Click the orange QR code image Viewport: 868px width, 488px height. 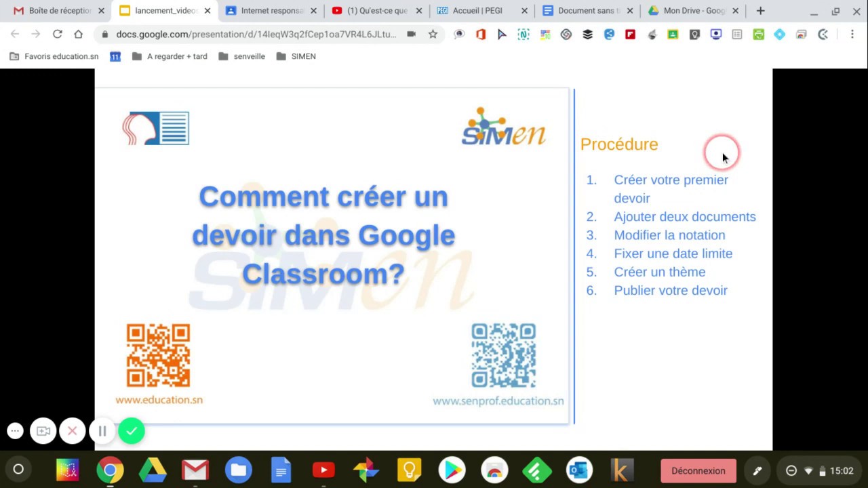point(158,355)
